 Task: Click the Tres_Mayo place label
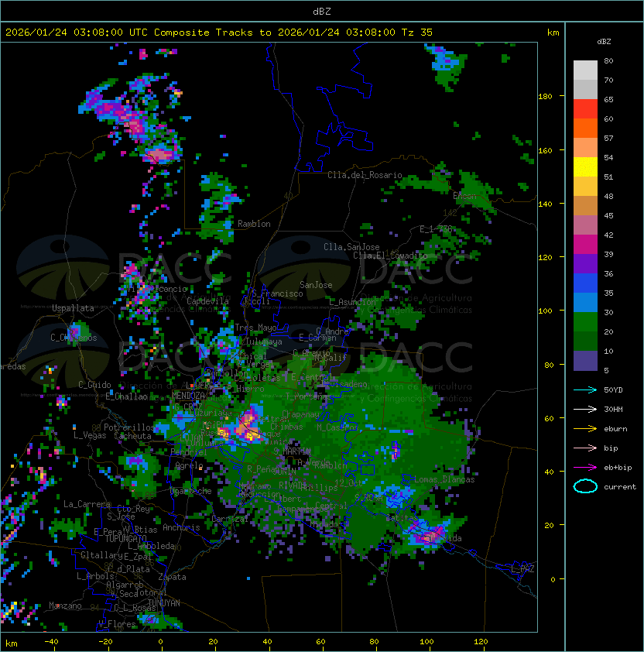pos(255,328)
